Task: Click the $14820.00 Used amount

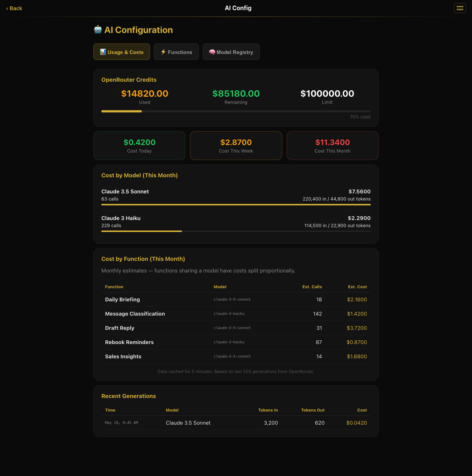Action: point(144,93)
